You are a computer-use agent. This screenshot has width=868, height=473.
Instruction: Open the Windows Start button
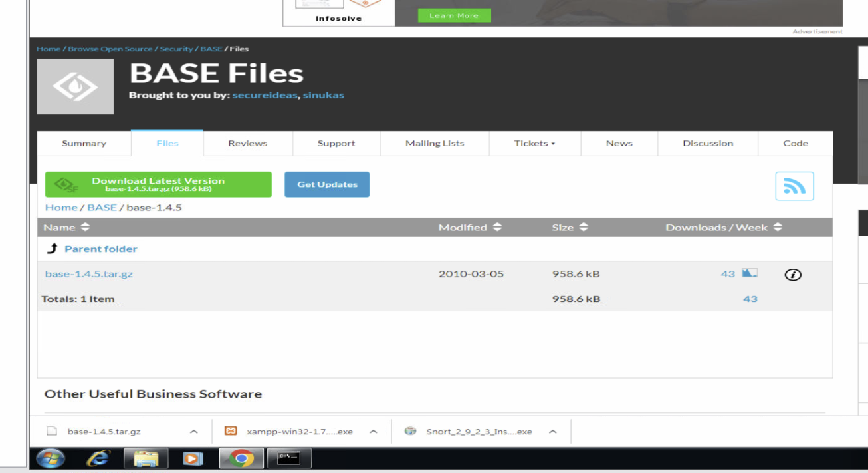coord(50,458)
